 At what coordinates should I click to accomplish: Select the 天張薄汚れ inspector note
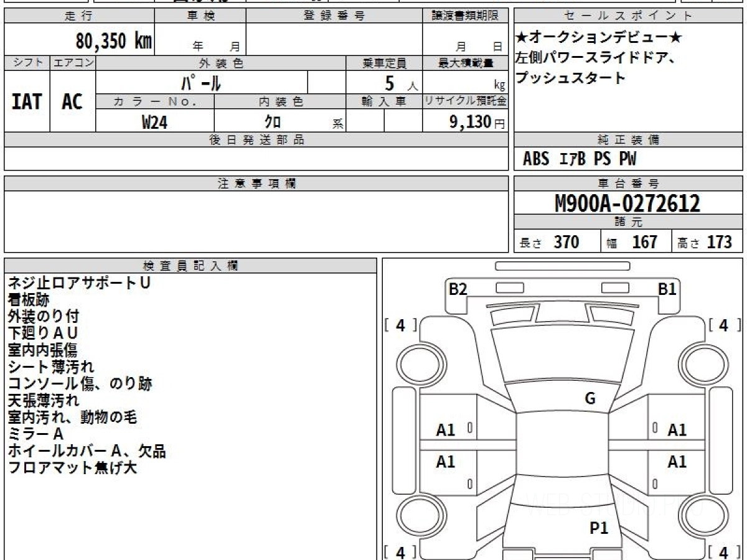click(x=44, y=401)
